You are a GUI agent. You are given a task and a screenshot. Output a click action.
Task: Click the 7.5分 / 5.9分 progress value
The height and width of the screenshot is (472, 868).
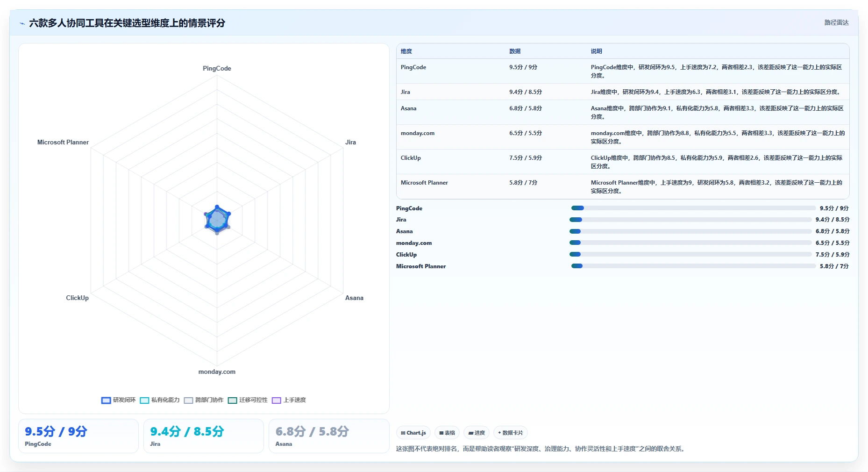coord(832,255)
